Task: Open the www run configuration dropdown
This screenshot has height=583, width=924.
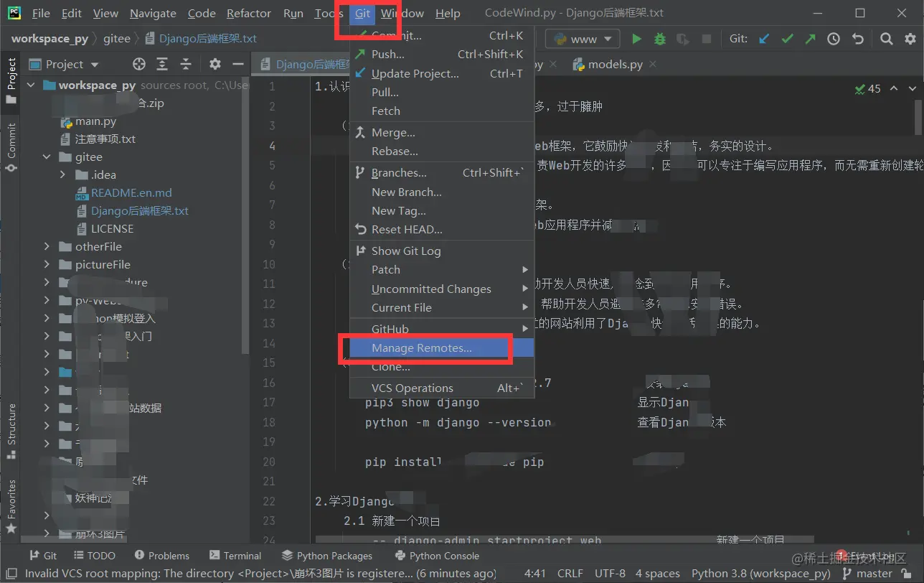Action: [x=582, y=39]
